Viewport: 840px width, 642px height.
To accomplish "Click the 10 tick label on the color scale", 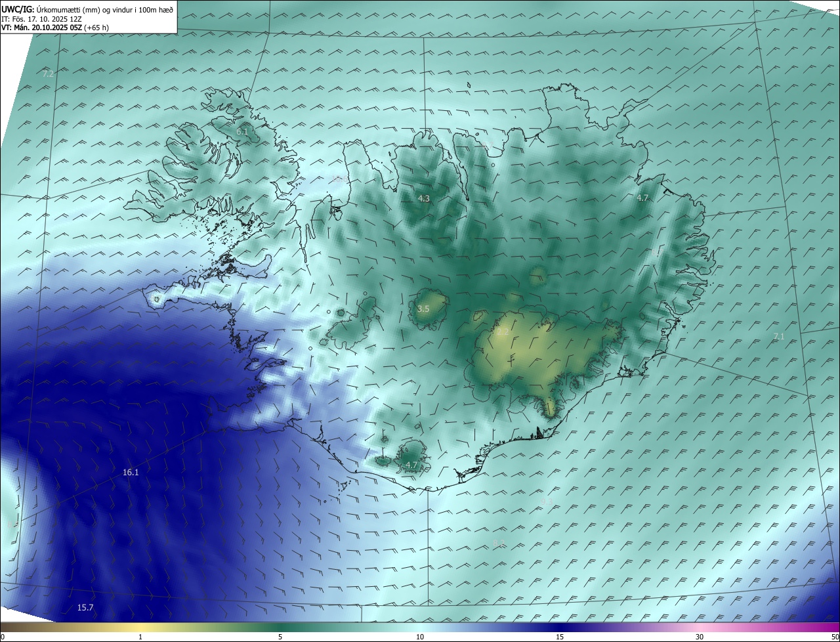I will tap(420, 637).
